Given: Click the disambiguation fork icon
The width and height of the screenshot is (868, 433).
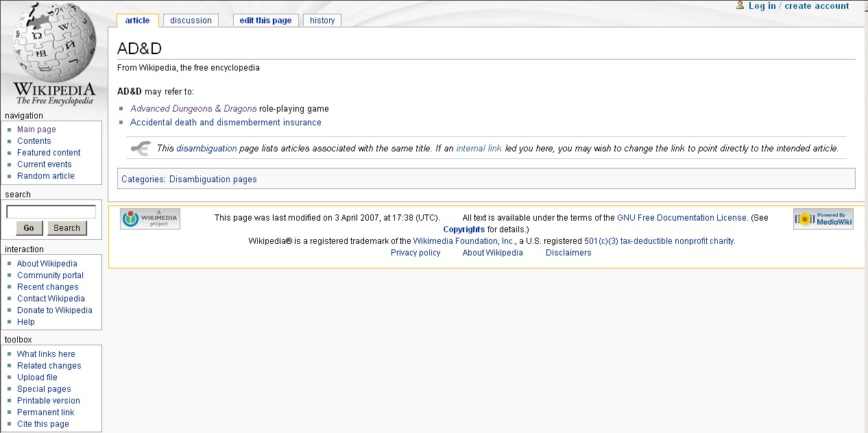Looking at the screenshot, I should coord(141,148).
